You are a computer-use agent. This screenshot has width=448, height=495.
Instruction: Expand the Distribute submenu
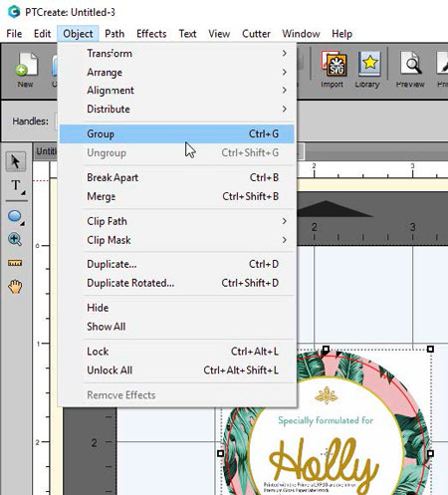coord(176,109)
